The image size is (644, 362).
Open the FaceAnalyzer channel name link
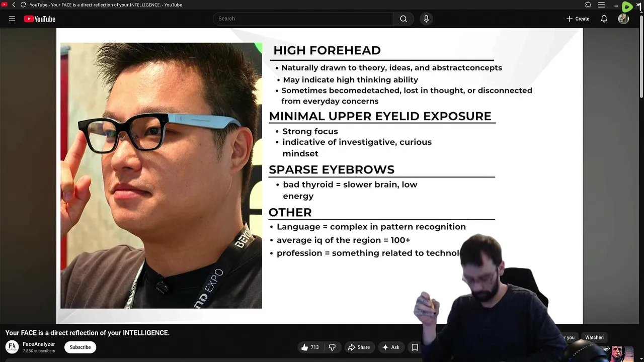39,344
